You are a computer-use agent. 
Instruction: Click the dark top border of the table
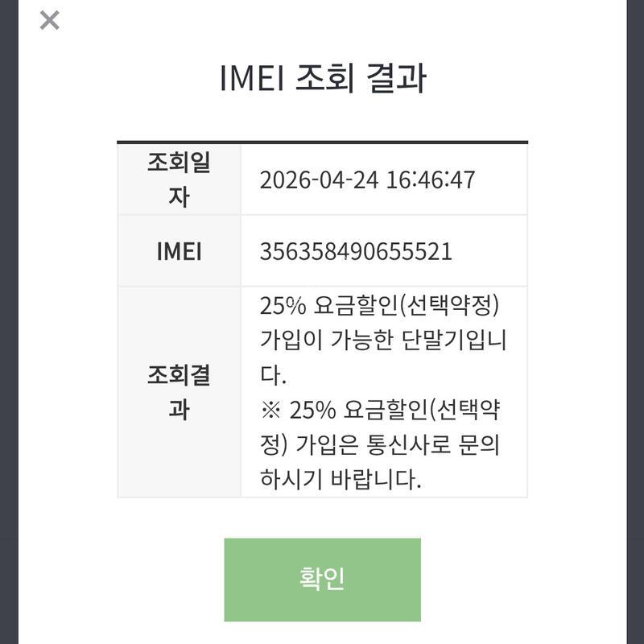click(x=322, y=142)
